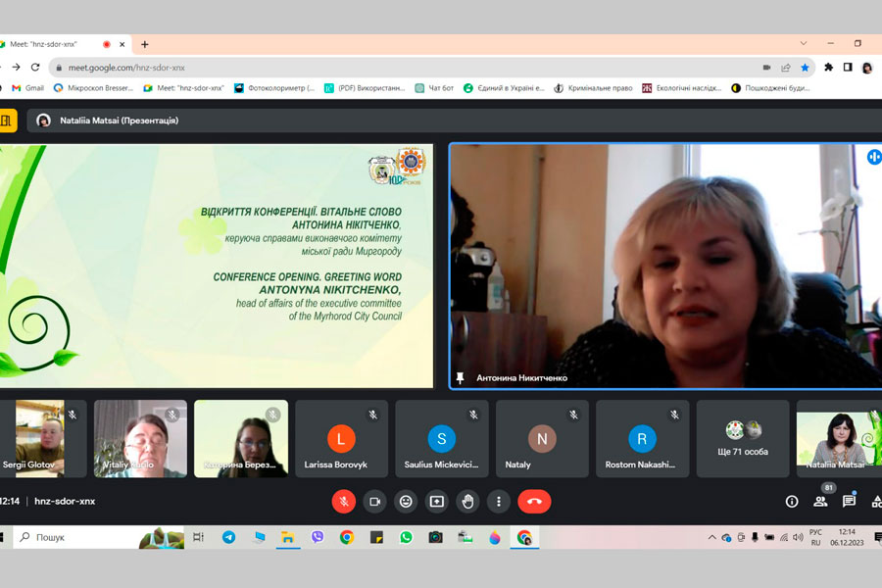This screenshot has height=588, width=882.
Task: Open Task View on the taskbar
Action: (199, 537)
